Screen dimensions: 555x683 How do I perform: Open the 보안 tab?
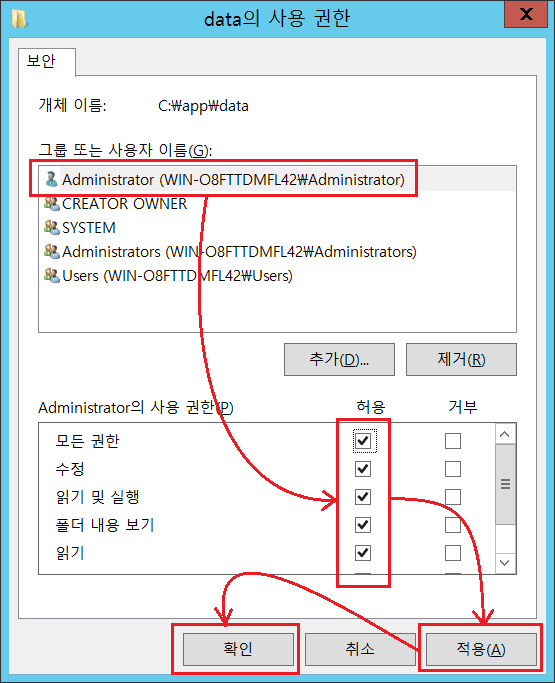[x=41, y=61]
